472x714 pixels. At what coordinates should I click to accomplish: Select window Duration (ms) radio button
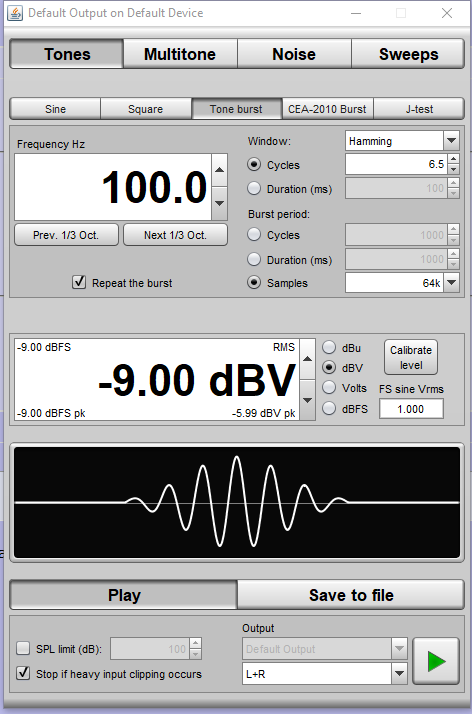(254, 188)
